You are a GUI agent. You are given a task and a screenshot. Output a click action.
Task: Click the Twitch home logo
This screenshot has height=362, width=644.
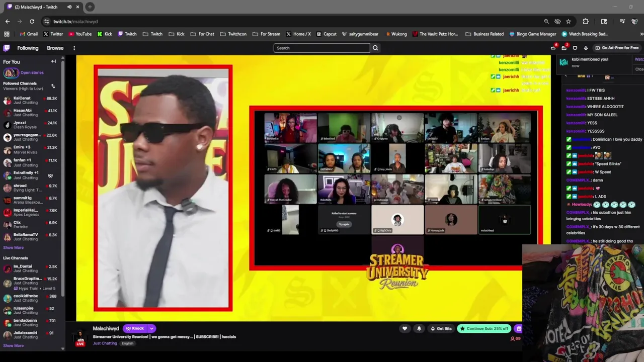point(6,48)
